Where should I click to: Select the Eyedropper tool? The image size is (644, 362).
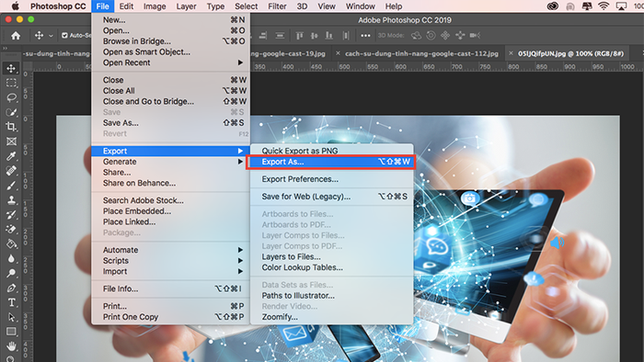(11, 156)
